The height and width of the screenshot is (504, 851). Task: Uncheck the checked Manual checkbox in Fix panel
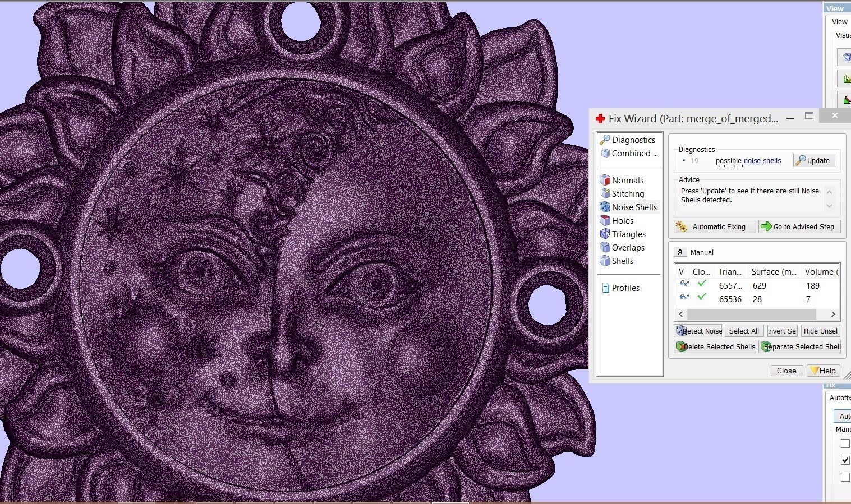(x=845, y=460)
